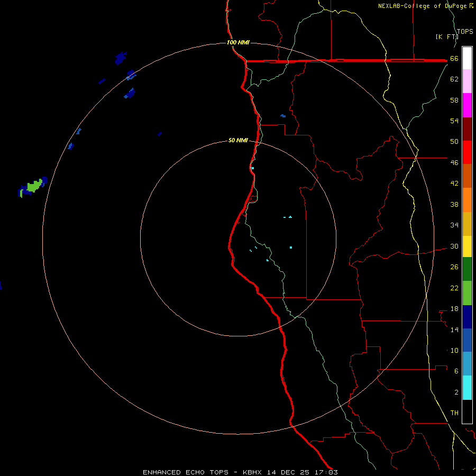Click the legend value '18'
Screen dimensions: 476x476
coord(454,309)
